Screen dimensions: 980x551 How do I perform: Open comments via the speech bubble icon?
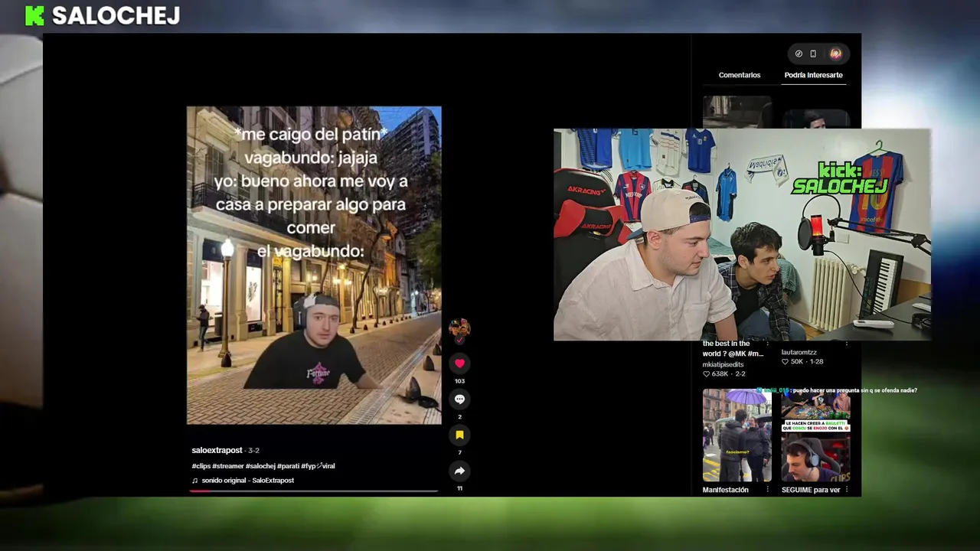(x=459, y=399)
